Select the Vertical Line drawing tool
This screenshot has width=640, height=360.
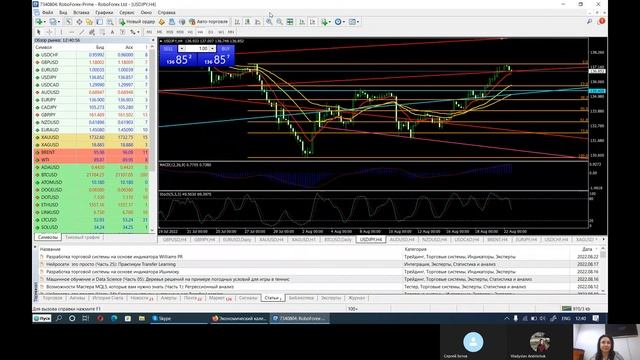point(61,32)
